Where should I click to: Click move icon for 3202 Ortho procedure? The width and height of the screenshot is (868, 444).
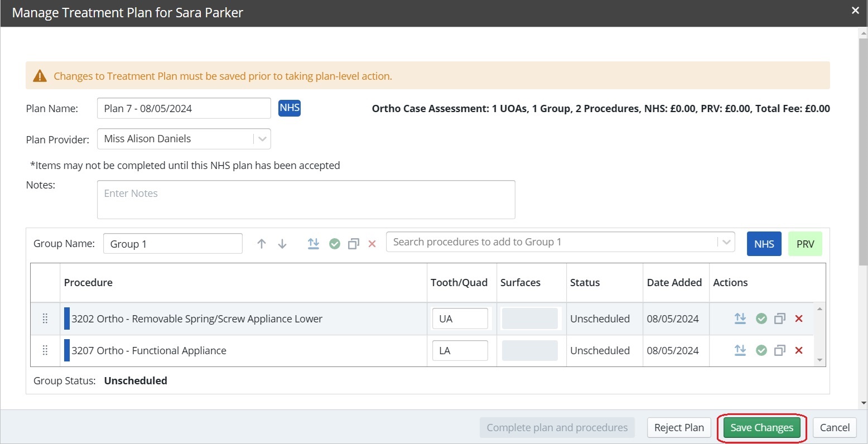[x=740, y=318]
